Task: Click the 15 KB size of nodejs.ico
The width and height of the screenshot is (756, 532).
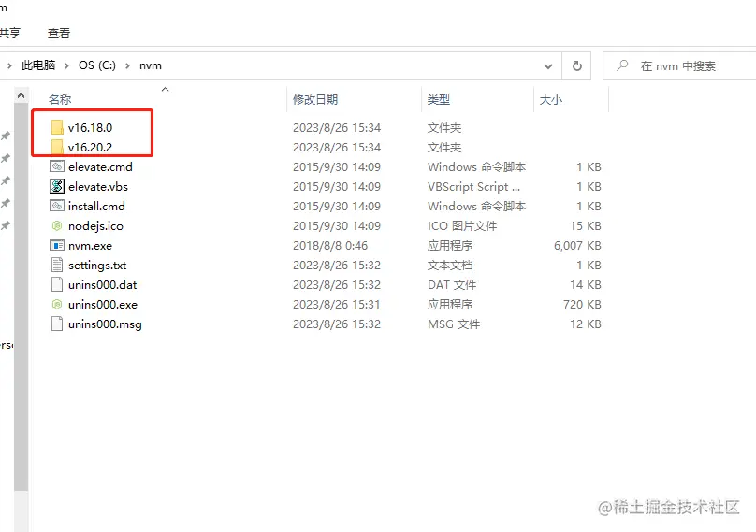Action: click(586, 226)
